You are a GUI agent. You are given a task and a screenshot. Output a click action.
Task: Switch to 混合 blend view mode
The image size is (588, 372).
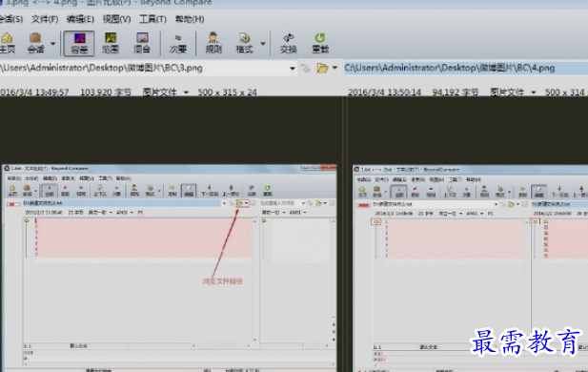[142, 43]
